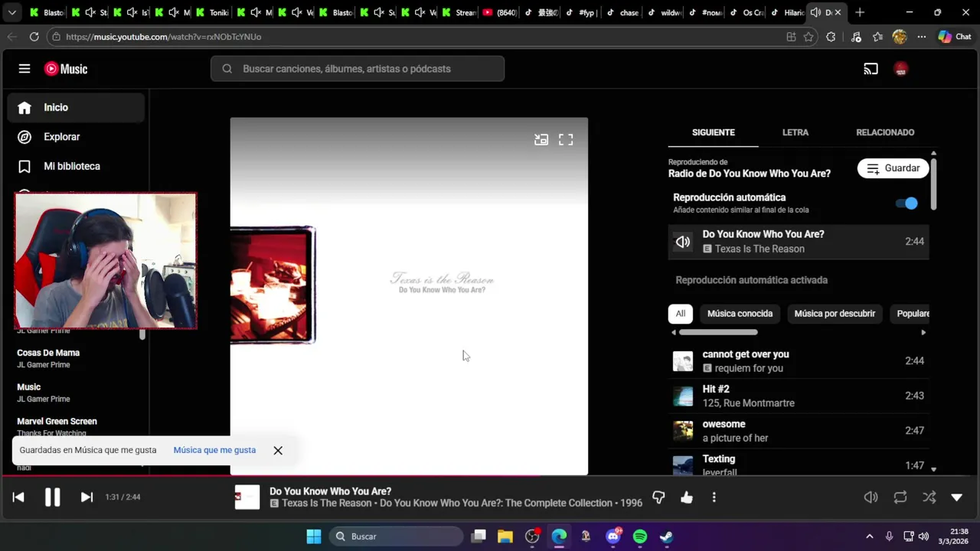Skip to the previous track
Screen dimensions: 980x551
point(18,497)
